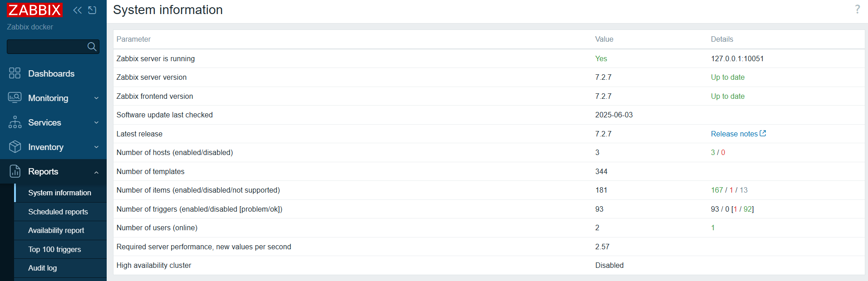Expand the Monitoring menu chevron
This screenshot has width=868, height=281.
coord(96,98)
